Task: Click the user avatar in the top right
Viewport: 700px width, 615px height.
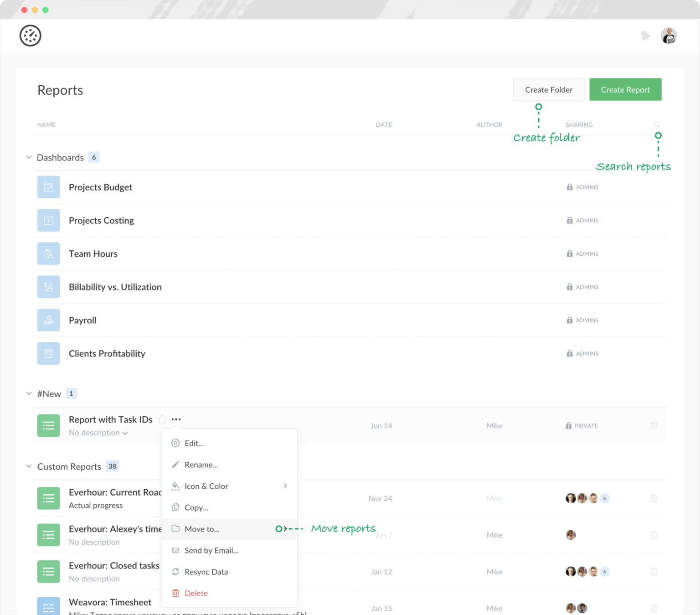Action: click(x=668, y=35)
